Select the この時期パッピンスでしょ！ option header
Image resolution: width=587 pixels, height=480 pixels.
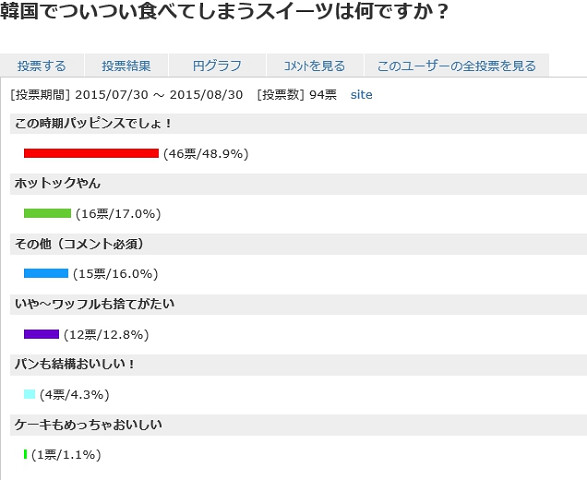(x=298, y=124)
